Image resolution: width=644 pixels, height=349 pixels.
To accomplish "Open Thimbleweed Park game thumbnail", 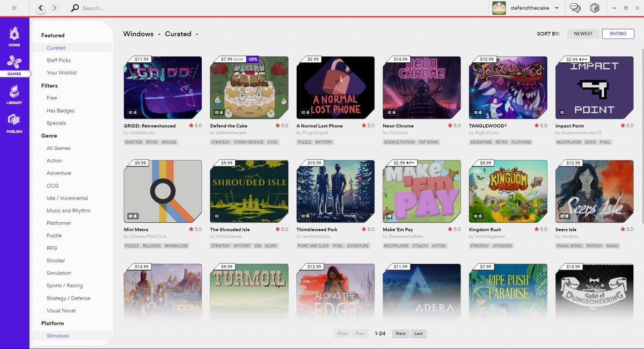I will coord(335,191).
